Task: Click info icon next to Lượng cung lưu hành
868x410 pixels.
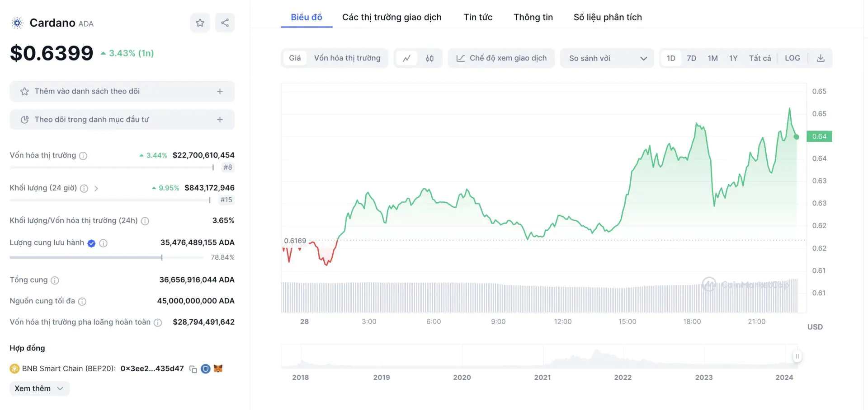Action: 103,243
